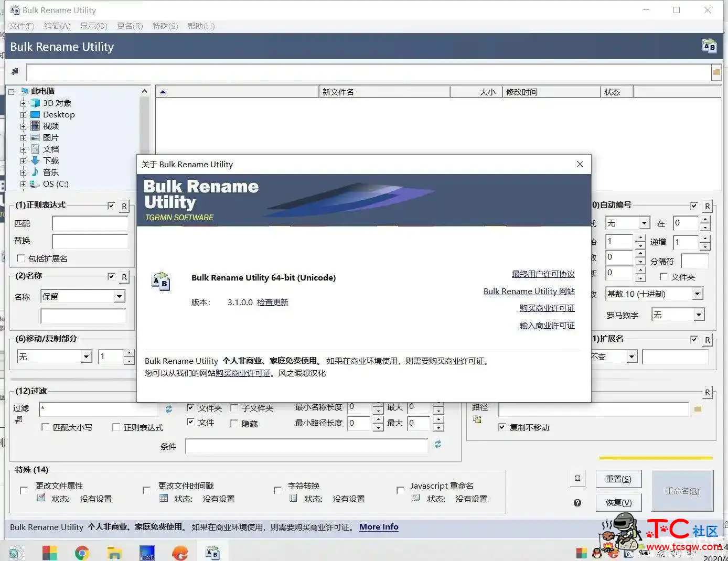
Task: Expand the OS (C:) tree node
Action: (x=23, y=184)
